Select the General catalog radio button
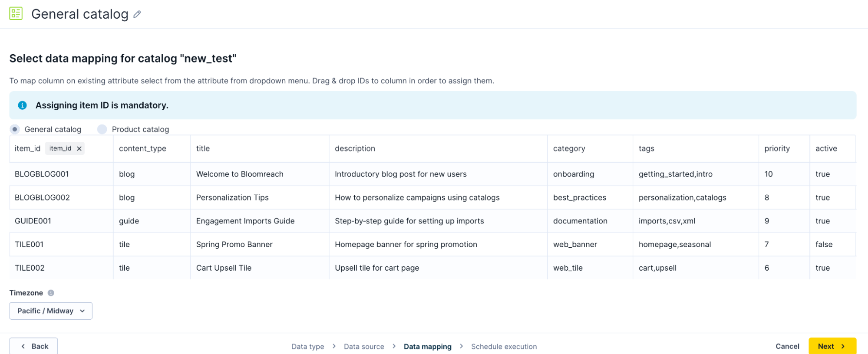The image size is (868, 354). (x=15, y=129)
